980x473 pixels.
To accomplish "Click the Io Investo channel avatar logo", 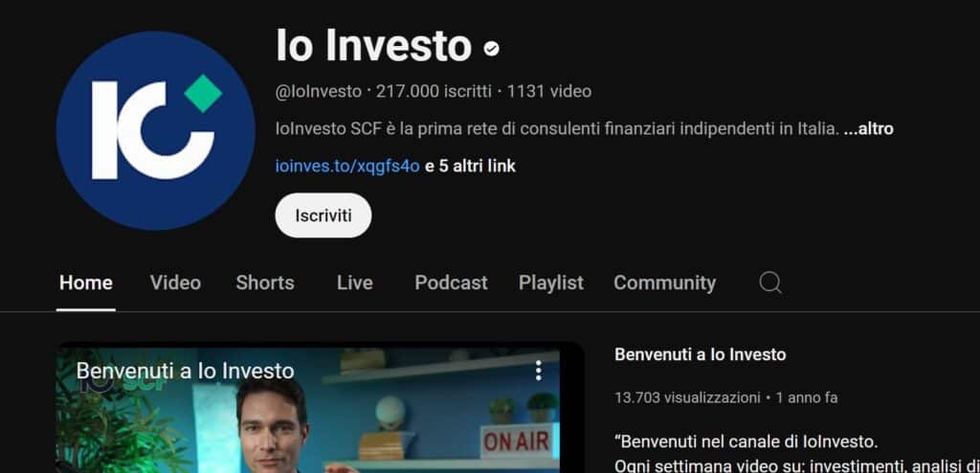I will coord(156,131).
